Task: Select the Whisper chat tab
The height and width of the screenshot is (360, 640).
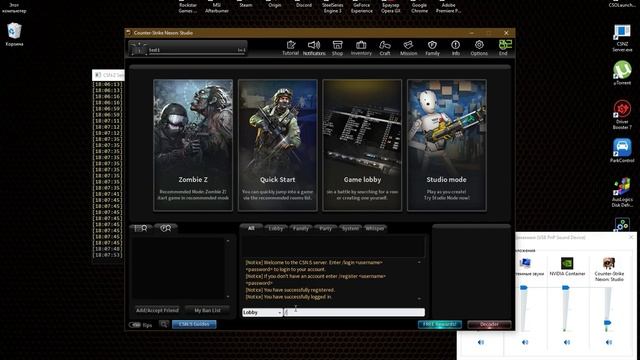Action: pos(375,228)
